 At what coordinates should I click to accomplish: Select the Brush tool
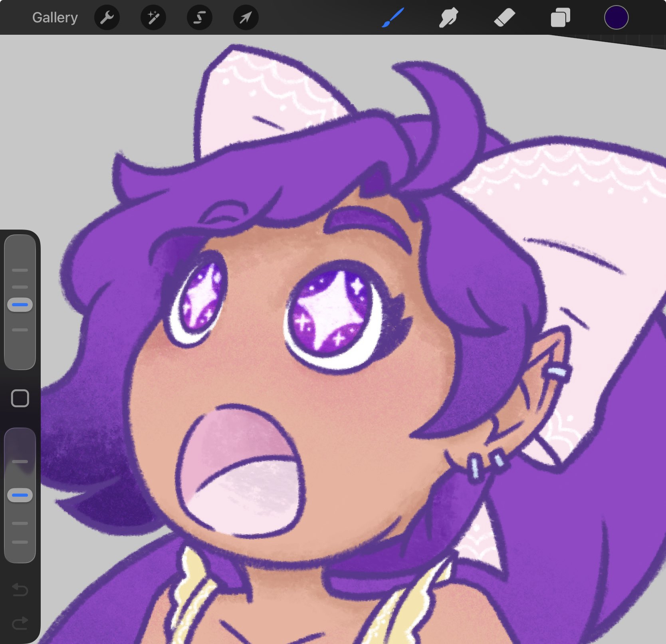tap(393, 18)
